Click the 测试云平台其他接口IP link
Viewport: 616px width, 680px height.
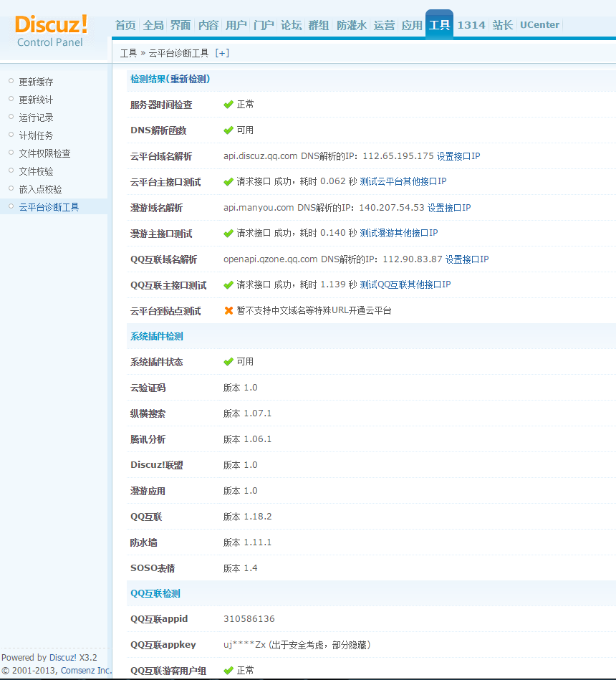coord(403,182)
